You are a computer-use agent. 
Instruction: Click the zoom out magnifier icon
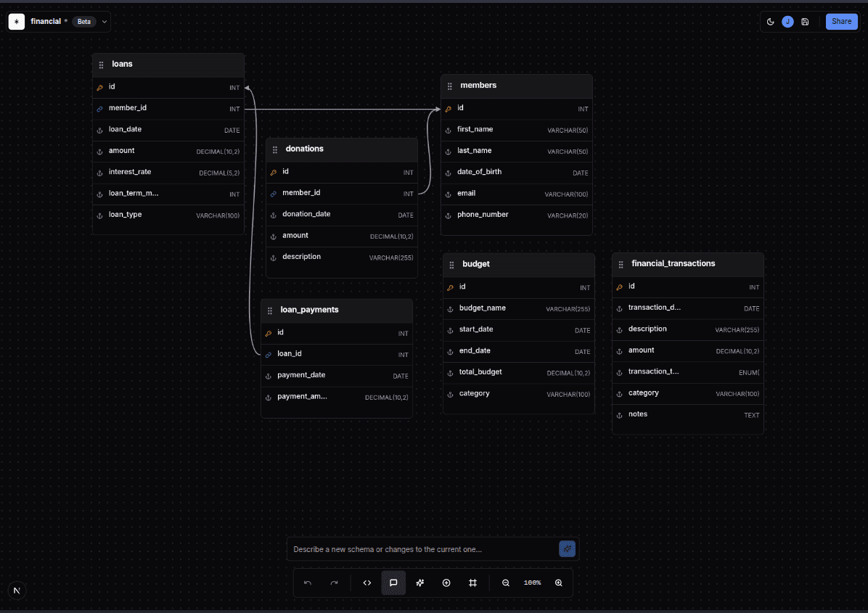click(505, 583)
